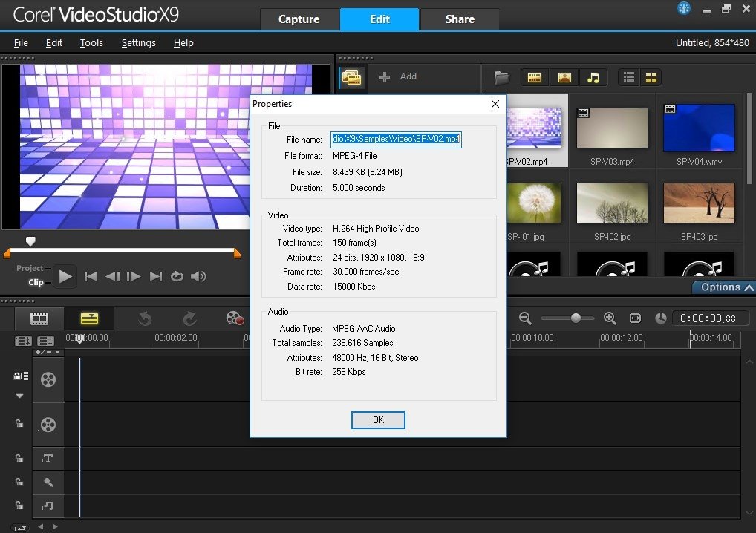Image resolution: width=756 pixels, height=533 pixels.
Task: Click the preview scrubber handle
Action: (30, 241)
